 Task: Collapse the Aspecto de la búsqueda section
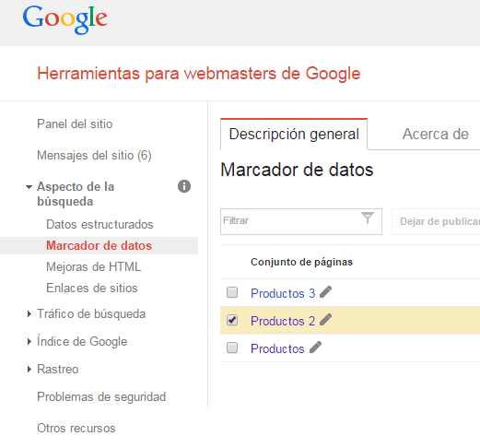(29, 187)
